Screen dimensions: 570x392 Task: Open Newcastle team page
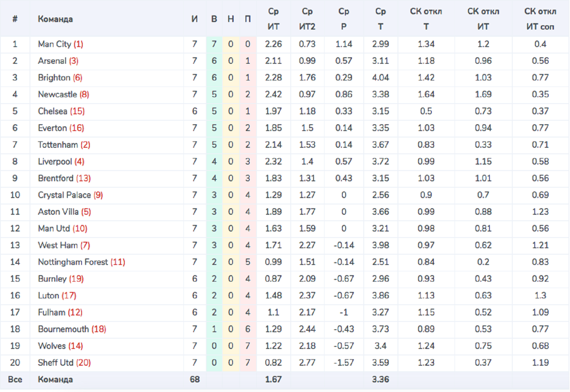(57, 94)
